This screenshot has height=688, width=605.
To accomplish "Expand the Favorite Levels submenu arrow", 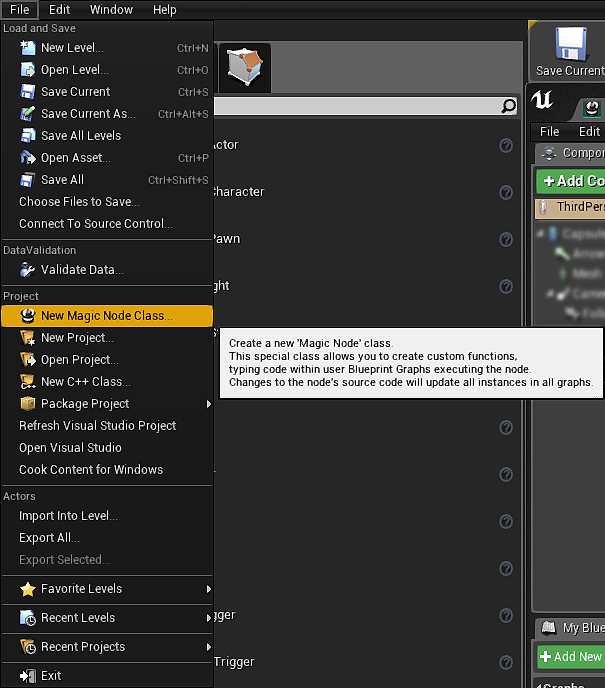I will point(209,589).
